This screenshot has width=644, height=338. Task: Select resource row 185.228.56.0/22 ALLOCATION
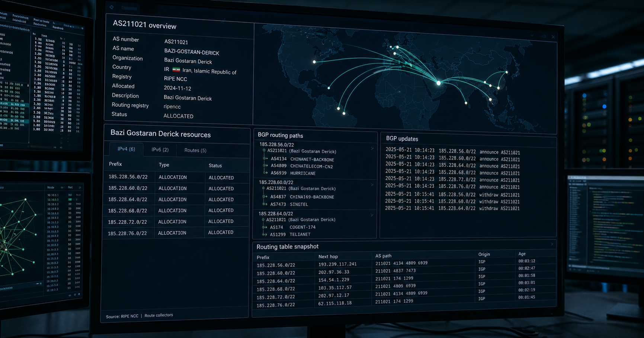(175, 177)
